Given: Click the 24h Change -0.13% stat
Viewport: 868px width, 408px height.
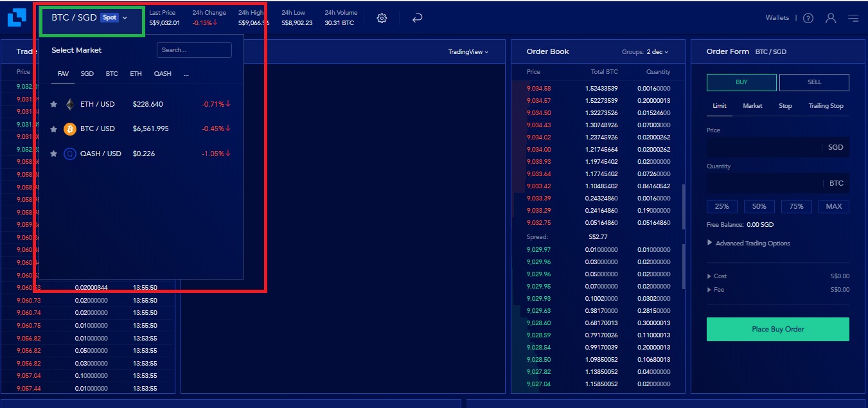Looking at the screenshot, I should coord(209,18).
